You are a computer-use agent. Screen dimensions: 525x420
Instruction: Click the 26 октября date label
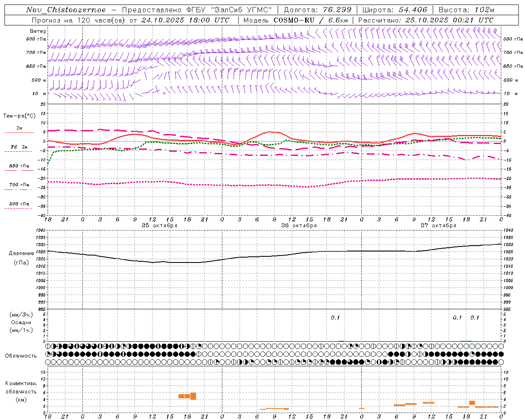coord(299,226)
